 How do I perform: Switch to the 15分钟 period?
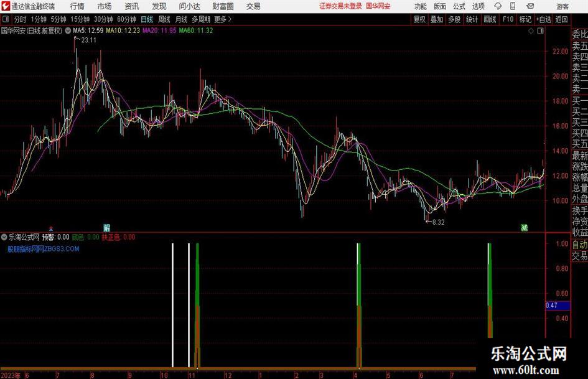pos(80,19)
